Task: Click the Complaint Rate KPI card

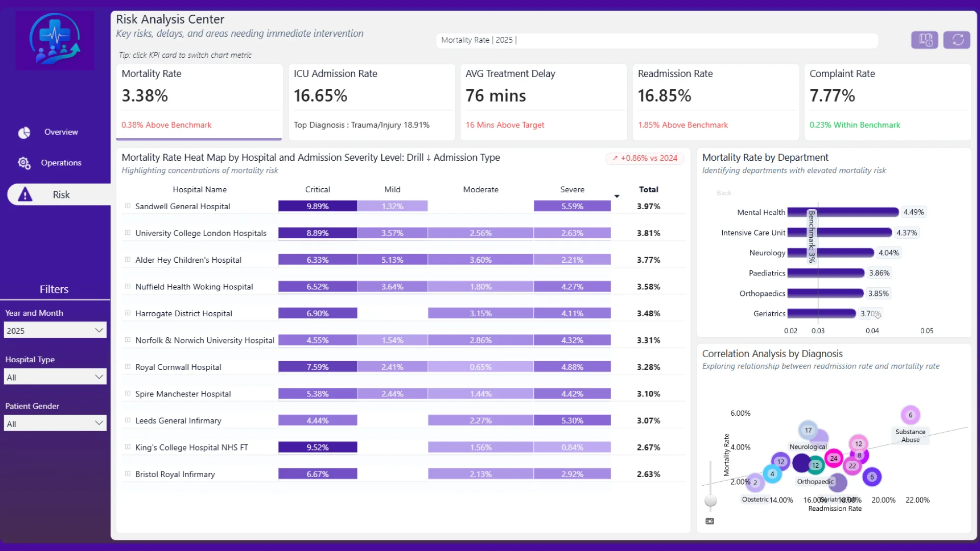Action: (888, 102)
